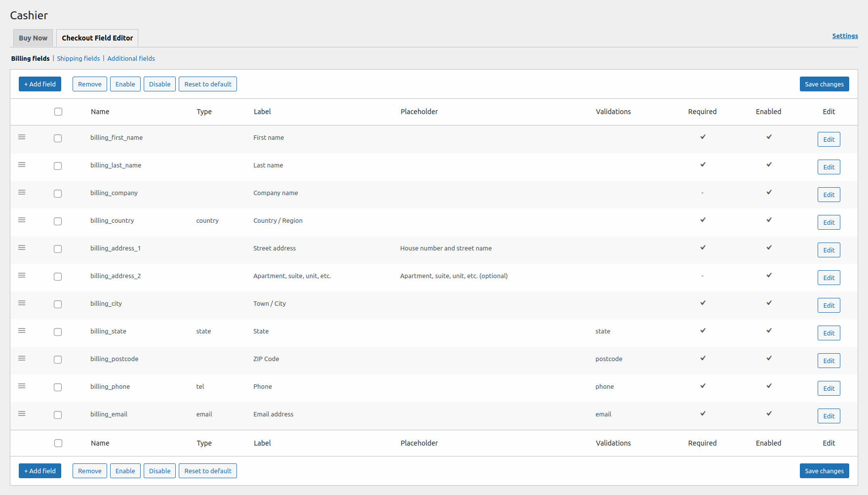Screen dimensions: 868x495
Task: Select the billing_first_name checkbox
Action: [58, 138]
